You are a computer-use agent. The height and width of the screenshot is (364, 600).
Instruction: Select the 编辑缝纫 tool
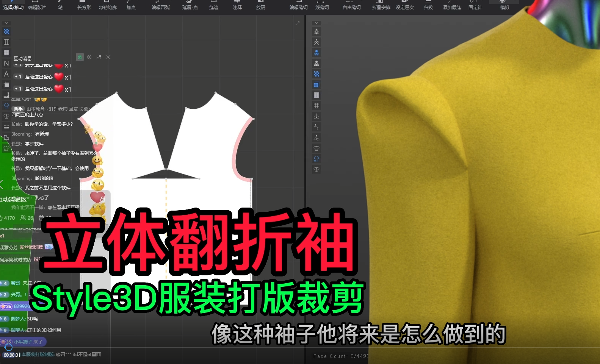tap(299, 5)
